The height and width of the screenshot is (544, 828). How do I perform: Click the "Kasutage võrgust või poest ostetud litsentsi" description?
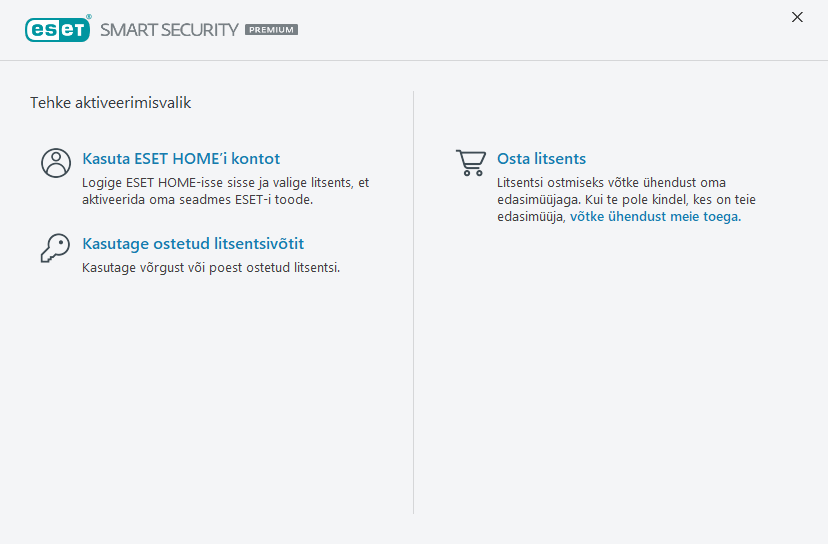point(210,267)
